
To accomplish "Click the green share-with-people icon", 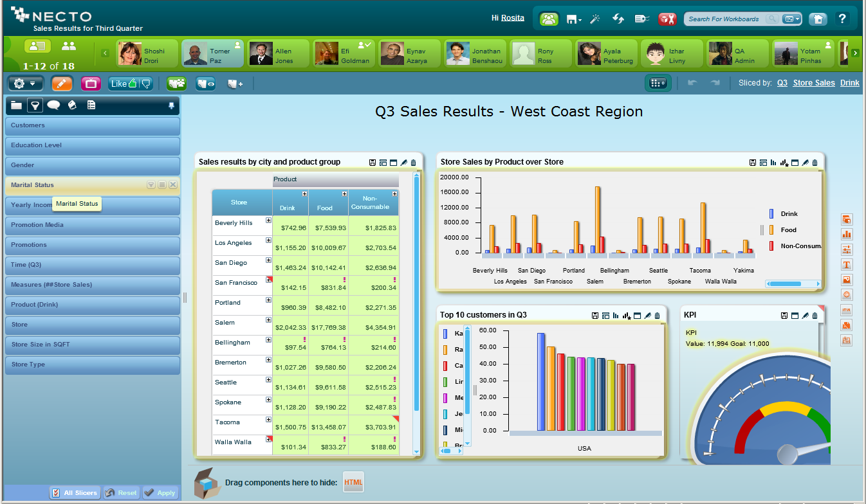I will tap(177, 84).
